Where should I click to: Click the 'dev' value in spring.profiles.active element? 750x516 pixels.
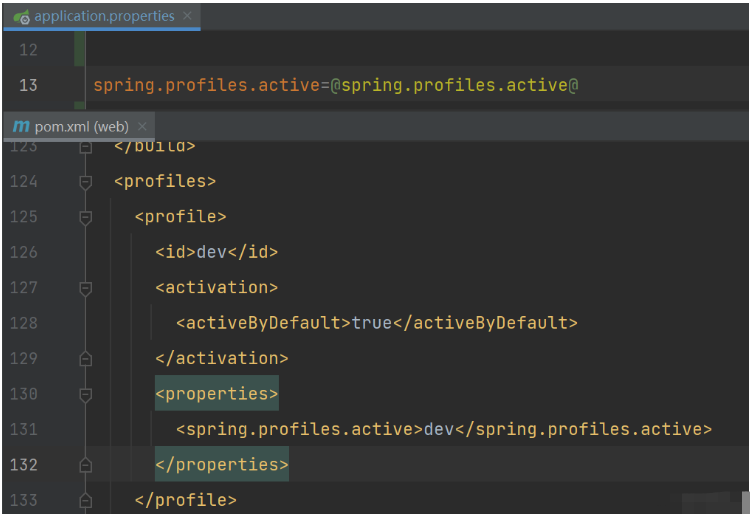(439, 429)
